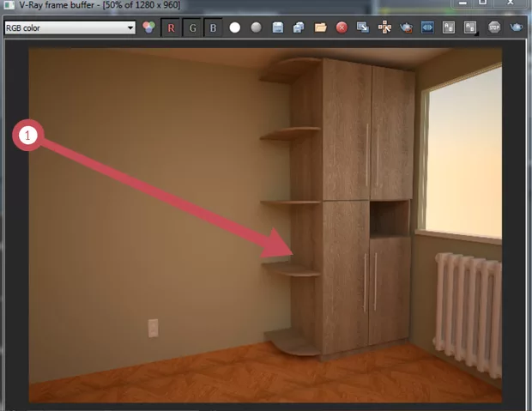Link VFB to PDPlayer icon

(x=427, y=27)
